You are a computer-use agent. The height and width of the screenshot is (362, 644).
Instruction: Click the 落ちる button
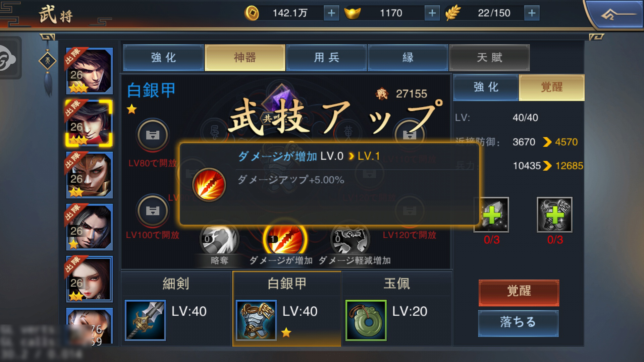click(518, 323)
